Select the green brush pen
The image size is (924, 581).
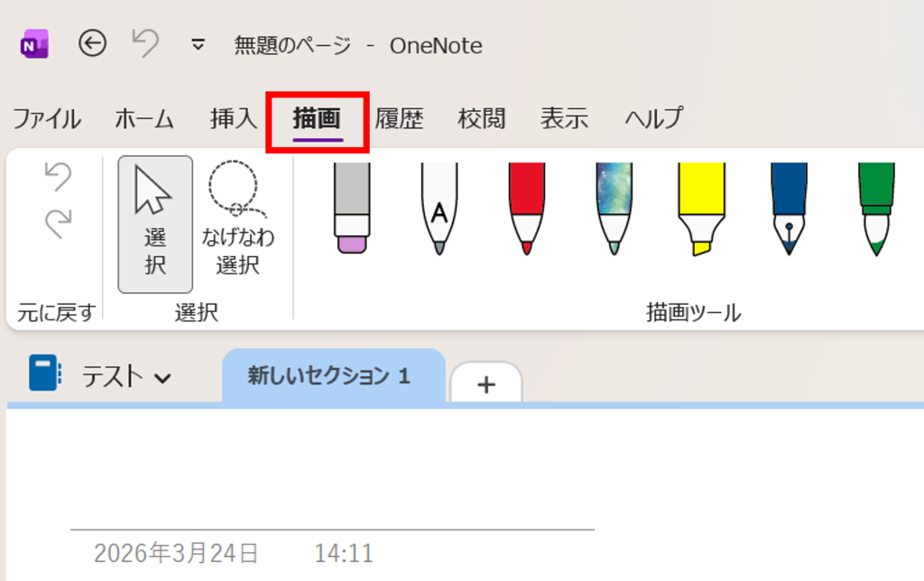click(875, 208)
